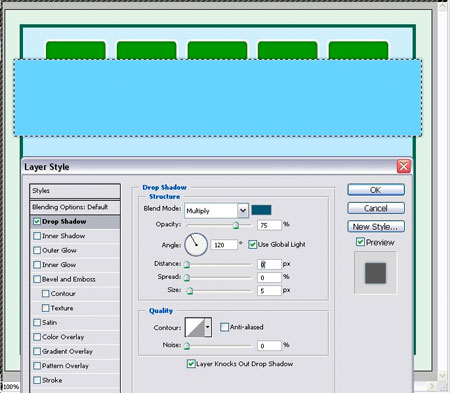Click the Size value input field
This screenshot has width=450, height=393.
(269, 291)
